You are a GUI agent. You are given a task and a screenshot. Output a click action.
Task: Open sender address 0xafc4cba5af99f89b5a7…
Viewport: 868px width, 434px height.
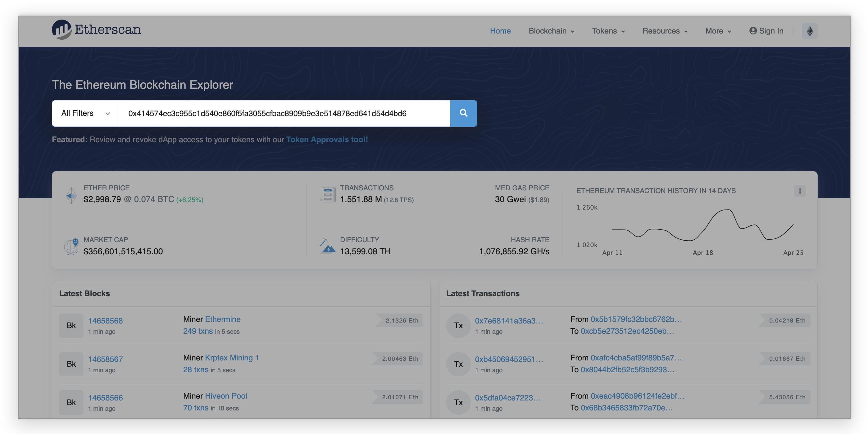pos(636,358)
